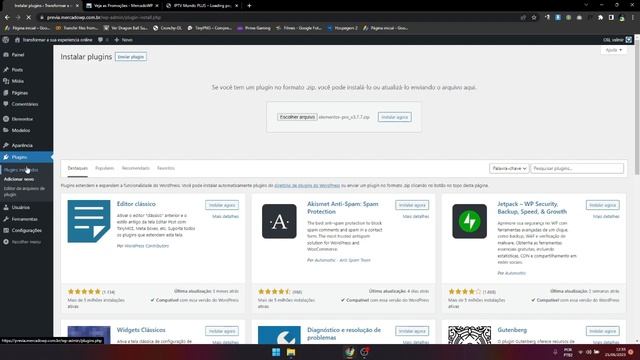This screenshot has height=360, width=640.
Task: Select the Plugins menu icon
Action: pos(6,157)
